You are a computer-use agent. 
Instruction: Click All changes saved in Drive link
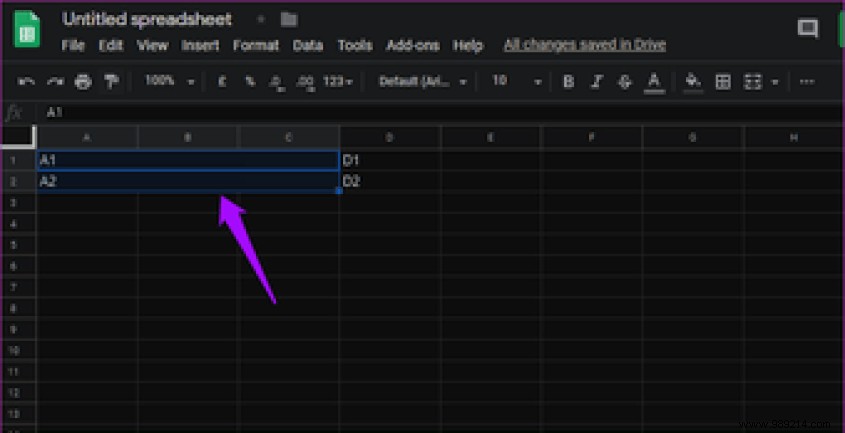[585, 45]
